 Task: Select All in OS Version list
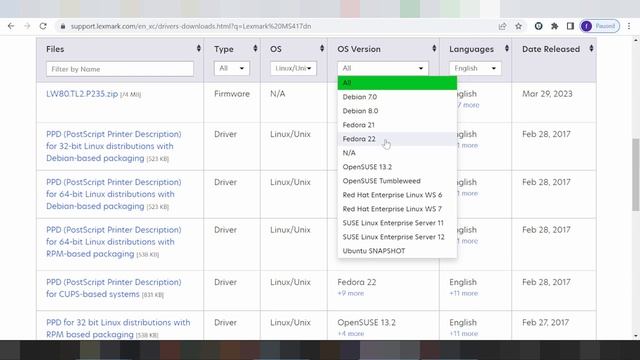pyautogui.click(x=397, y=83)
